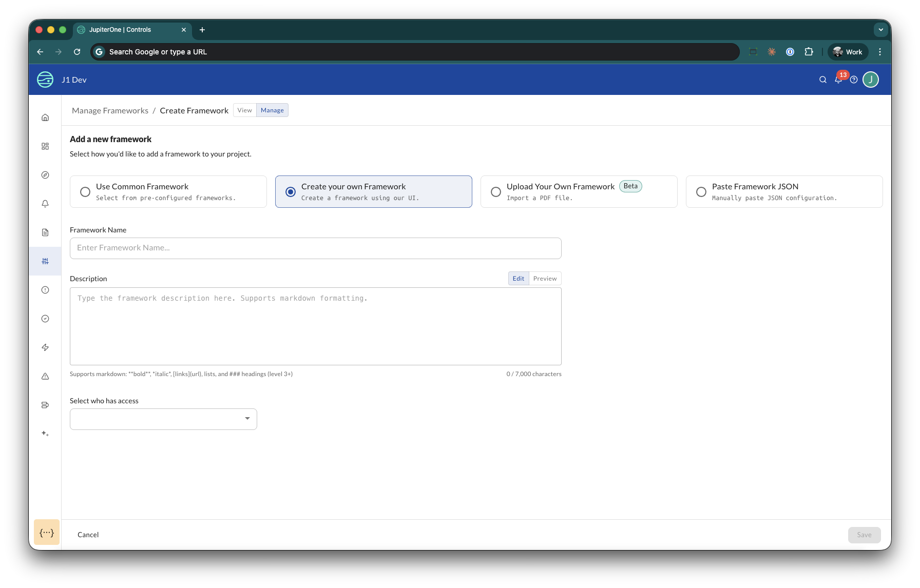Open the alerts bell icon in the sidebar

click(x=45, y=203)
